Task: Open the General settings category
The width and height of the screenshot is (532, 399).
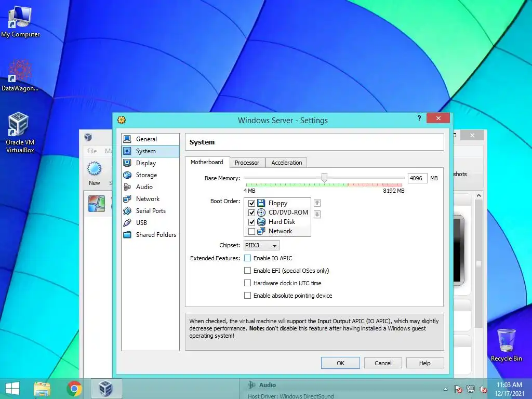Action: click(150, 139)
